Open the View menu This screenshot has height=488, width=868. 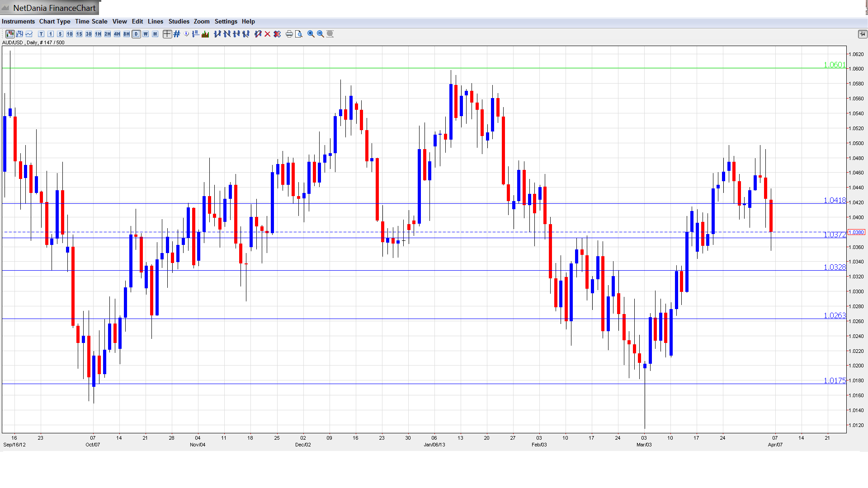(x=119, y=21)
